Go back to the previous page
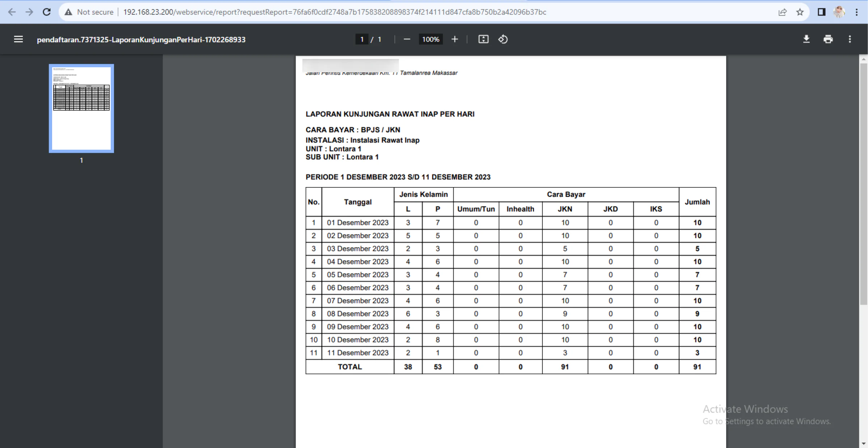The height and width of the screenshot is (448, 868). coord(12,12)
